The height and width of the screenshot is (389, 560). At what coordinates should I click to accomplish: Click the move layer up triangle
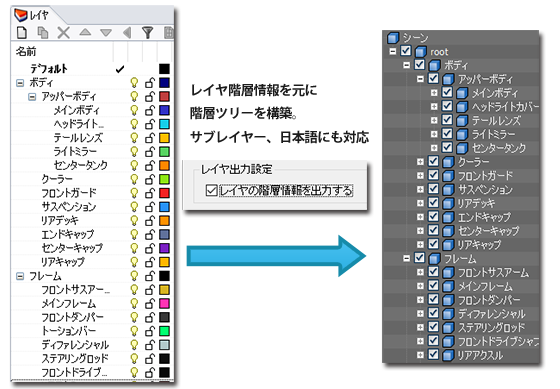coord(85,32)
